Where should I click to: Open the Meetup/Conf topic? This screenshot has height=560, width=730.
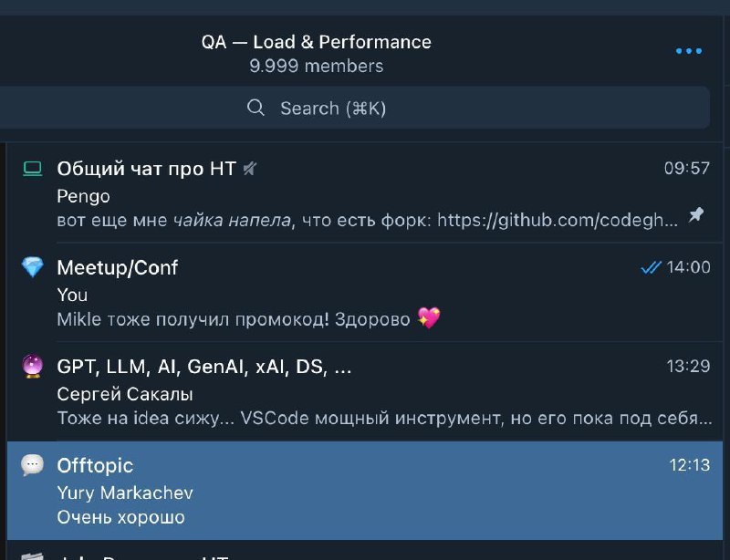click(365, 293)
